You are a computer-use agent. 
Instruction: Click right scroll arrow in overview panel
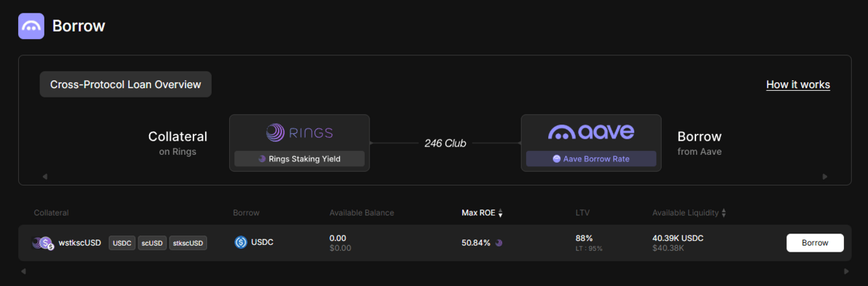(825, 177)
